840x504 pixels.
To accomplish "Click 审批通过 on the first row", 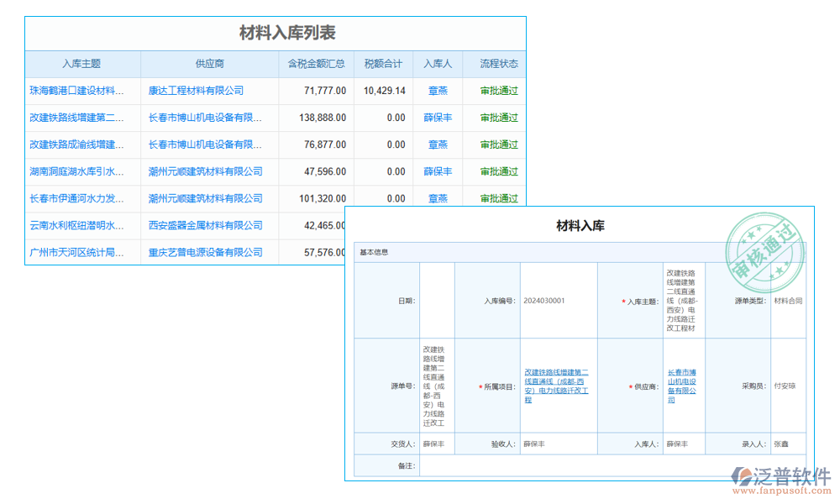I will pyautogui.click(x=497, y=91).
